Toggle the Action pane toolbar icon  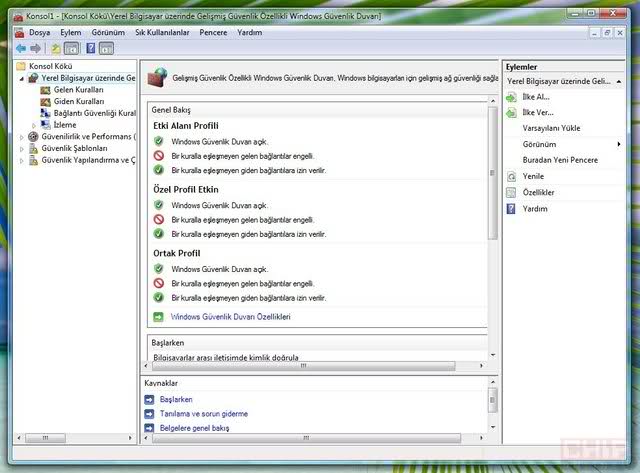coord(106,49)
